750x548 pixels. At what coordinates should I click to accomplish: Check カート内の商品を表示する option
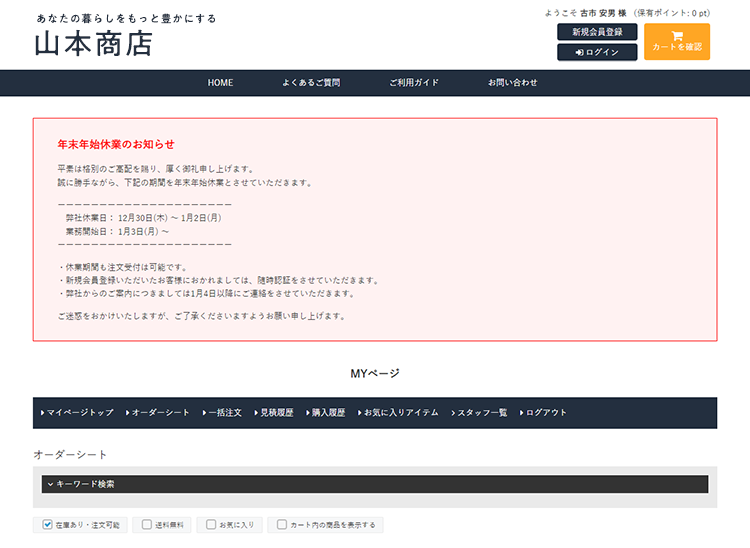282,524
